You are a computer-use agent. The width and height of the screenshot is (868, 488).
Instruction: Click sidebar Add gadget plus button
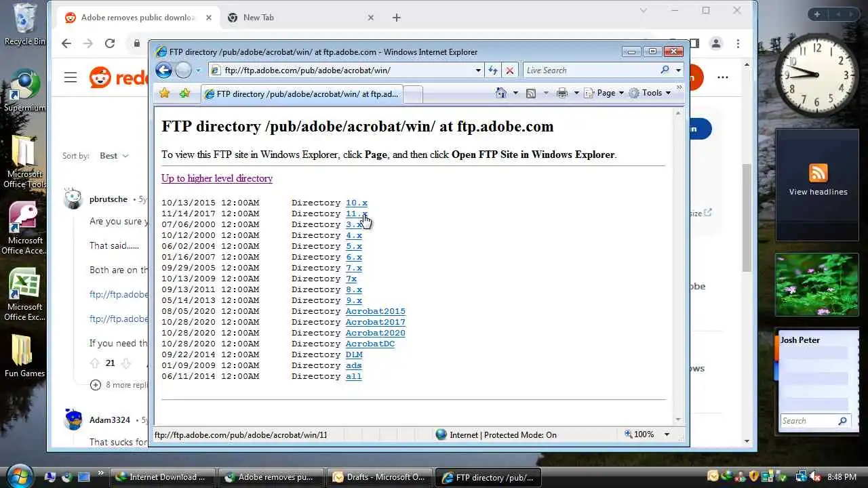pyautogui.click(x=817, y=14)
